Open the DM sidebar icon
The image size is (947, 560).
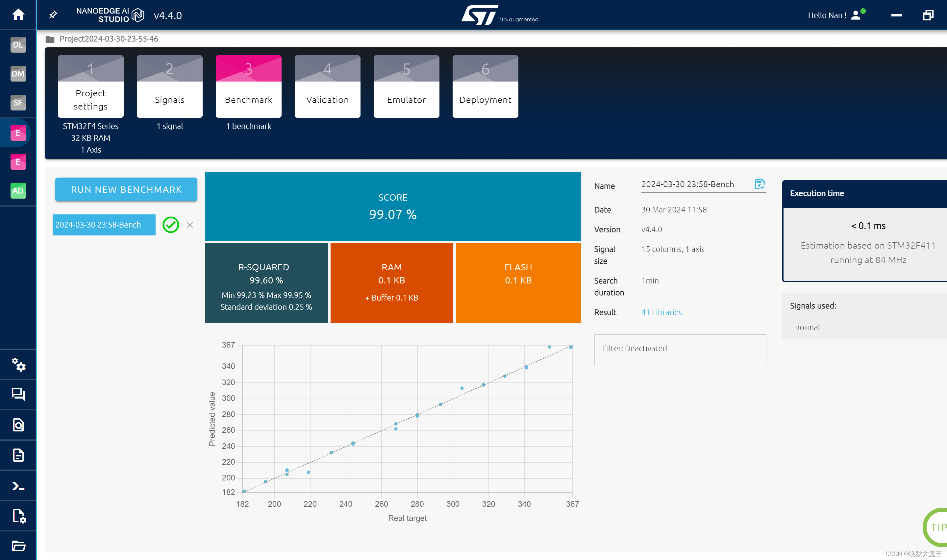[18, 74]
